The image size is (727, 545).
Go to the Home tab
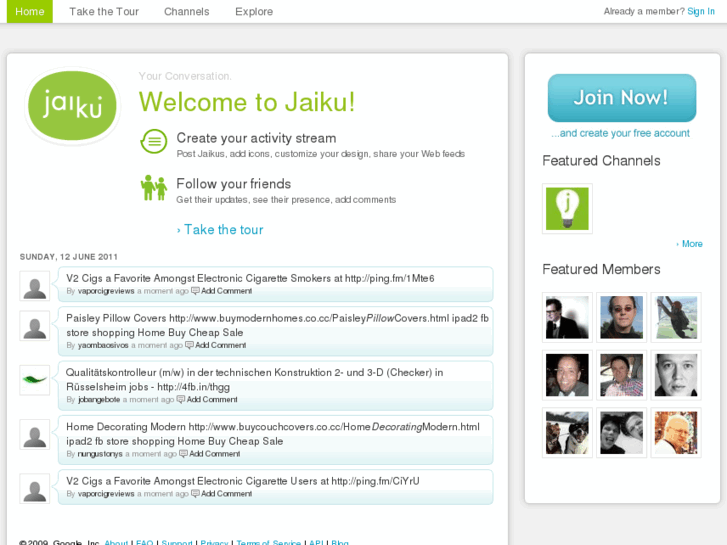(x=30, y=12)
